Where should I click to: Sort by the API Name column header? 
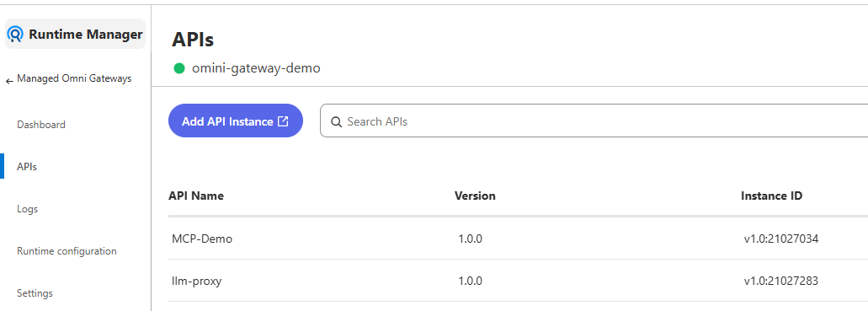196,196
